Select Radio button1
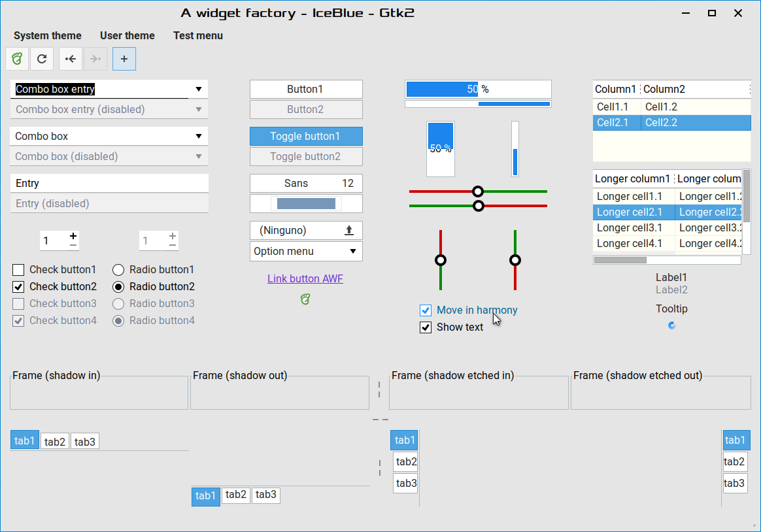This screenshot has height=532, width=761. (118, 270)
